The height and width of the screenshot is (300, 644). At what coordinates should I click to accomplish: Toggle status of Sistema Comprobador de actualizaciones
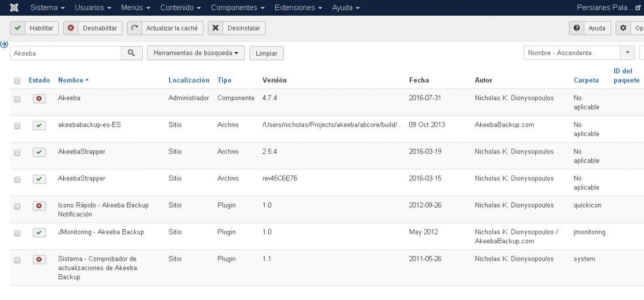39,260
